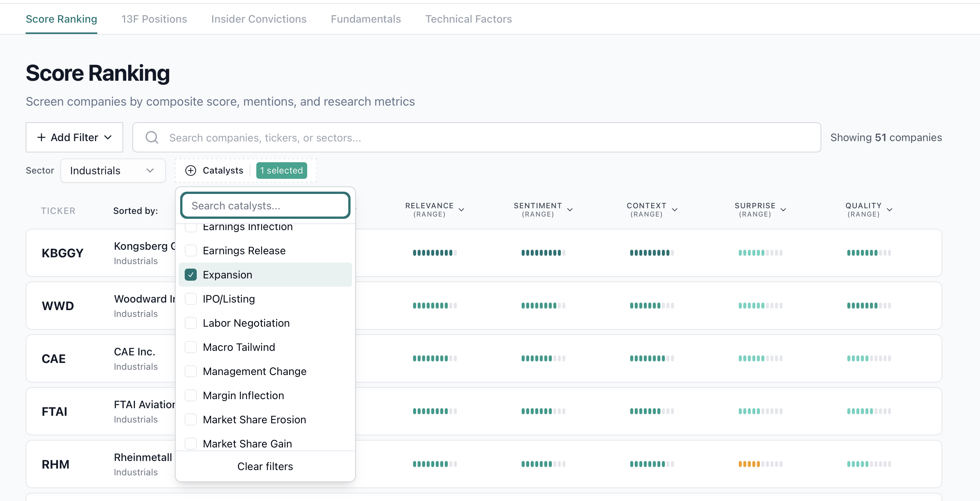Click CAE context score bar

point(652,359)
